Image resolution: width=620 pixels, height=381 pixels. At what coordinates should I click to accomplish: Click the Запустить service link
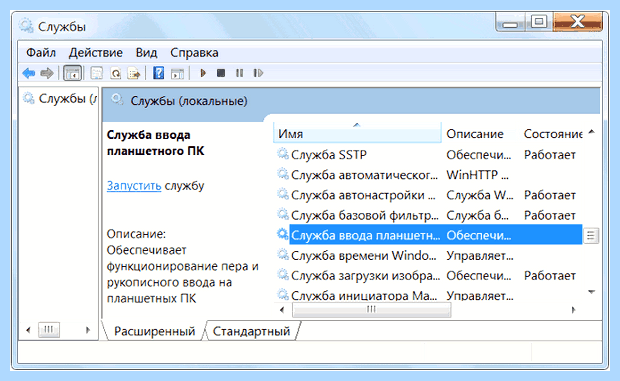click(x=134, y=185)
